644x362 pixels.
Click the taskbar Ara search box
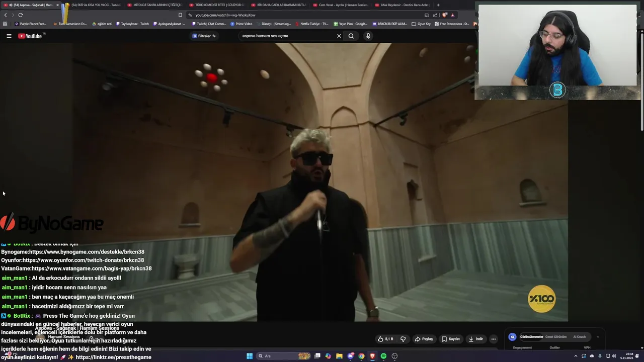(x=283, y=356)
